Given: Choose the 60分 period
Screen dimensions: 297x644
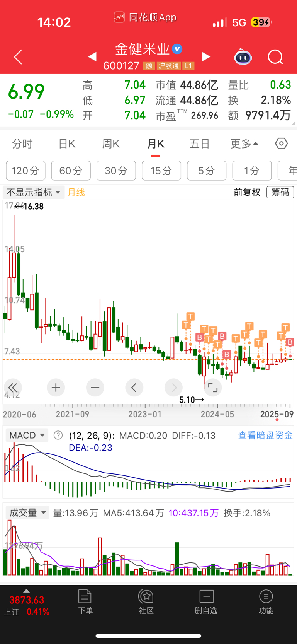Looking at the screenshot, I should [x=71, y=171].
